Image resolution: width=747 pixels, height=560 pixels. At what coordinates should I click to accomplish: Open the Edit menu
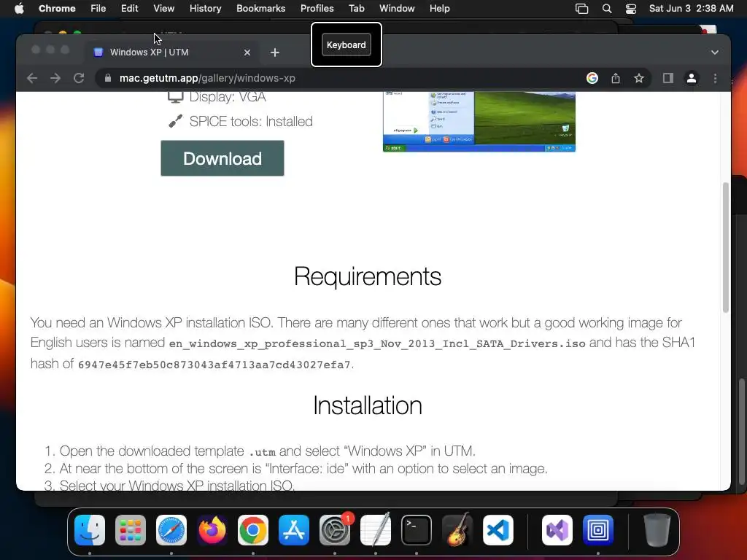130,9
